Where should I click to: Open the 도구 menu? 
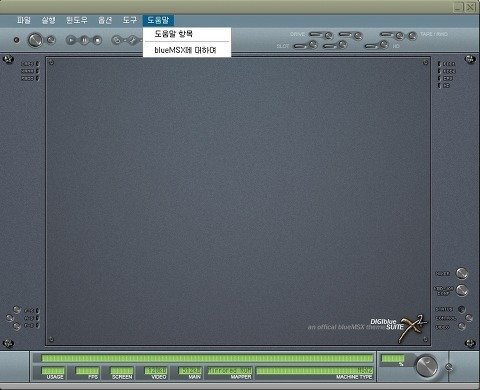[130, 20]
